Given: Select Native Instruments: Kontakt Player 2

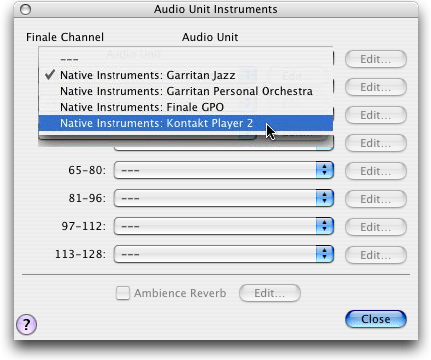Looking at the screenshot, I should click(x=186, y=123).
